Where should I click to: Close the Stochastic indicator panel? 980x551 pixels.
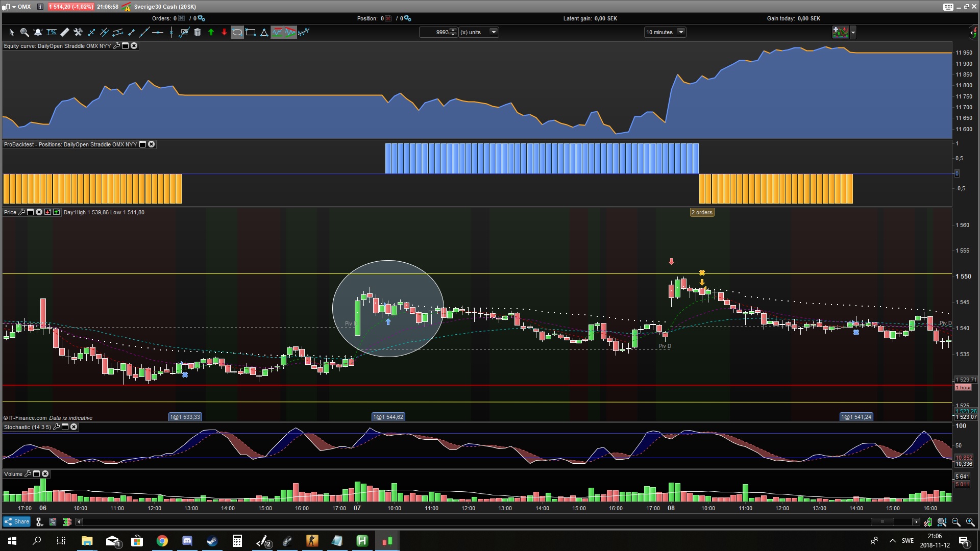(74, 427)
